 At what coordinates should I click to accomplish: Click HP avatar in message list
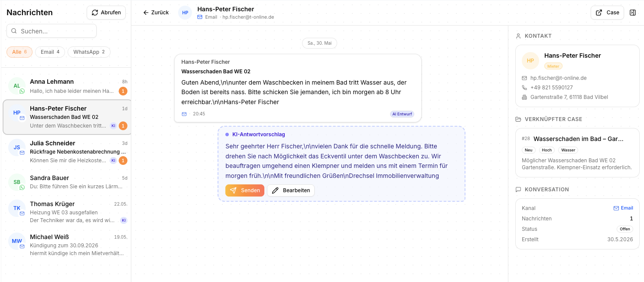pos(17,113)
